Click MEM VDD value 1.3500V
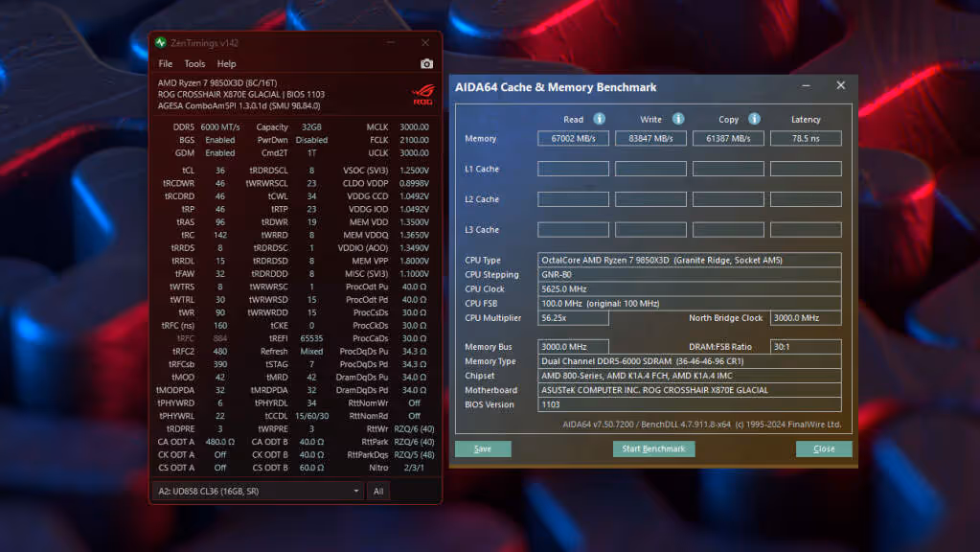 [415, 222]
